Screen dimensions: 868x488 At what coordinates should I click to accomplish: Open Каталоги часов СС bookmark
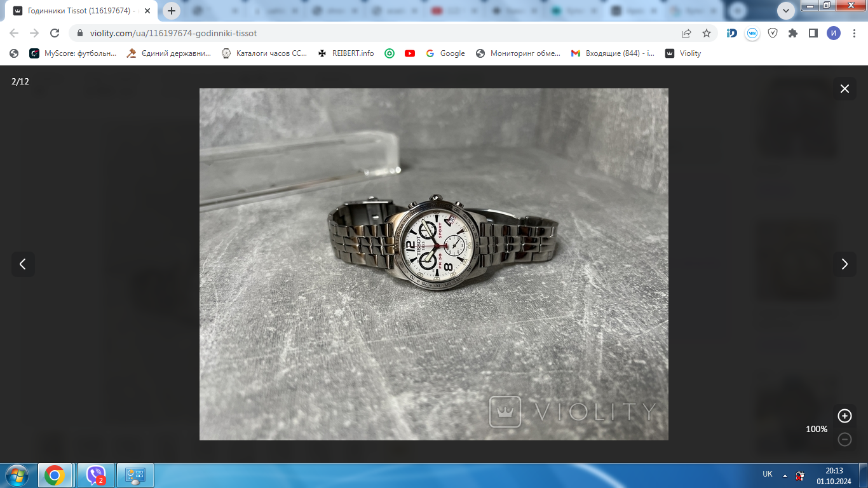[x=264, y=53]
